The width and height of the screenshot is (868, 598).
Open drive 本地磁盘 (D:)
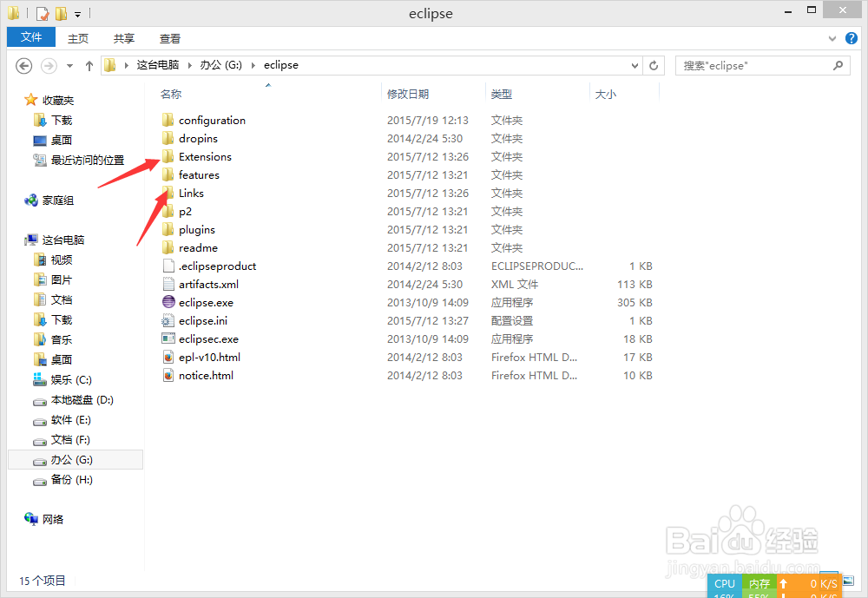[82, 400]
